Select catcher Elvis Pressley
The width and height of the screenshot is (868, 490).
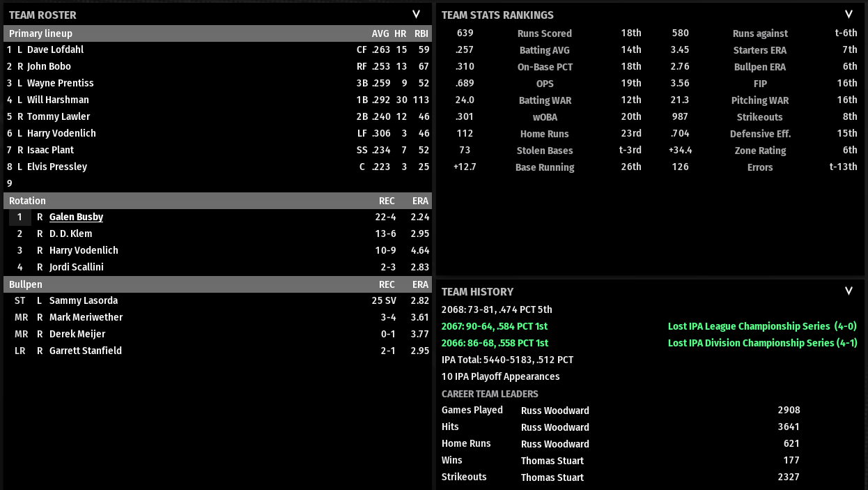point(57,167)
